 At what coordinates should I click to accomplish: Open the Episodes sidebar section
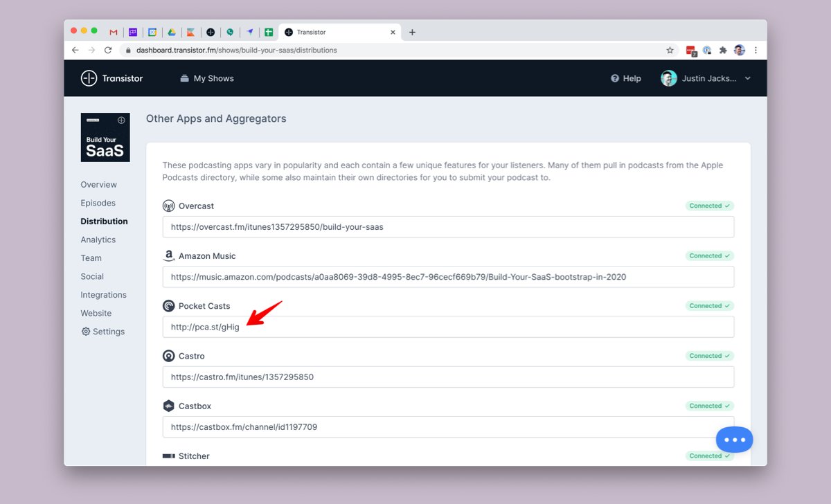(98, 203)
